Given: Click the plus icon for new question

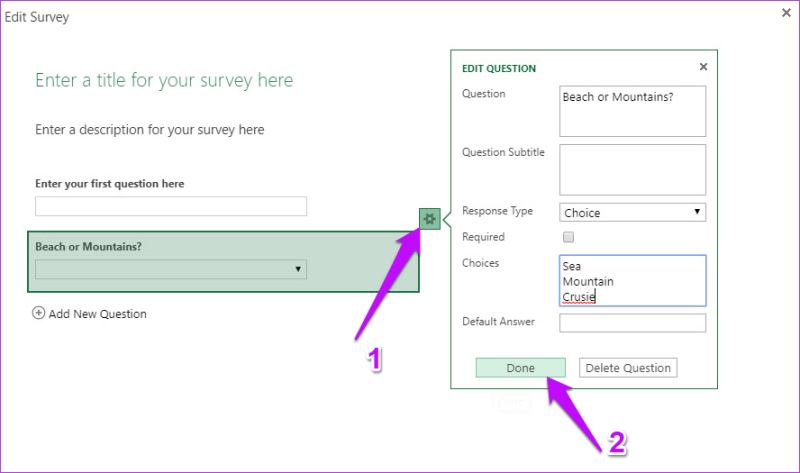Looking at the screenshot, I should [x=38, y=313].
